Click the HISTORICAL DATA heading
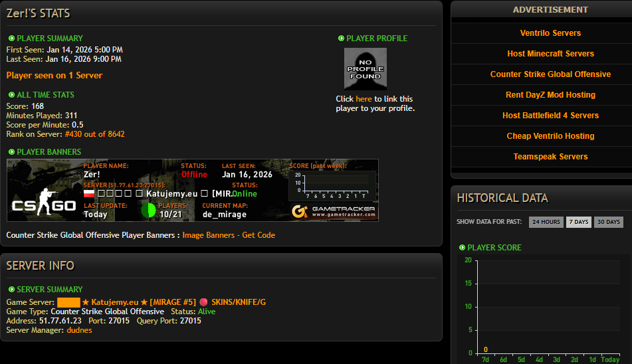This screenshot has width=632, height=364. [x=502, y=198]
